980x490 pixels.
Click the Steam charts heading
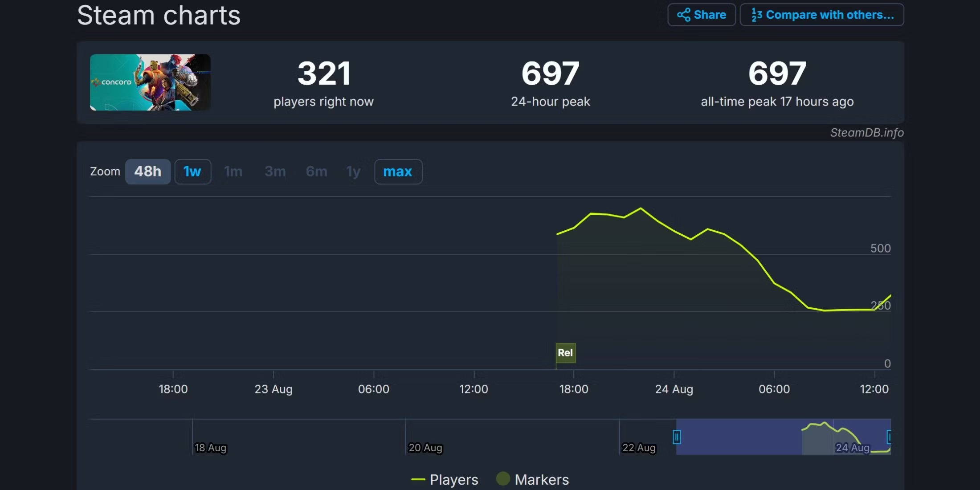point(159,16)
